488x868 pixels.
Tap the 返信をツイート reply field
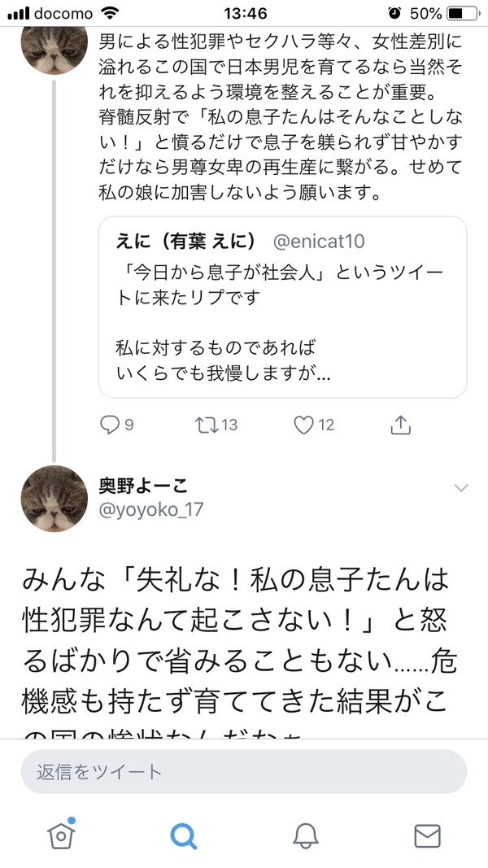tap(244, 771)
